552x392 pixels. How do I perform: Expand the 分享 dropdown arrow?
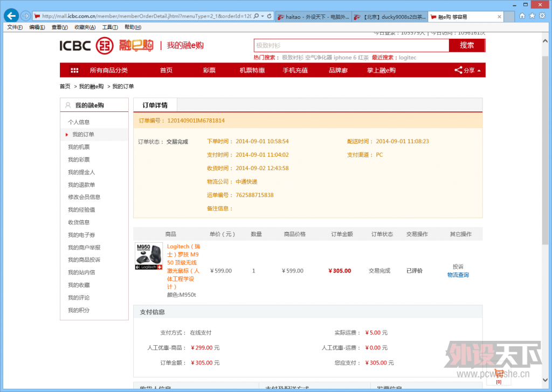click(x=479, y=71)
